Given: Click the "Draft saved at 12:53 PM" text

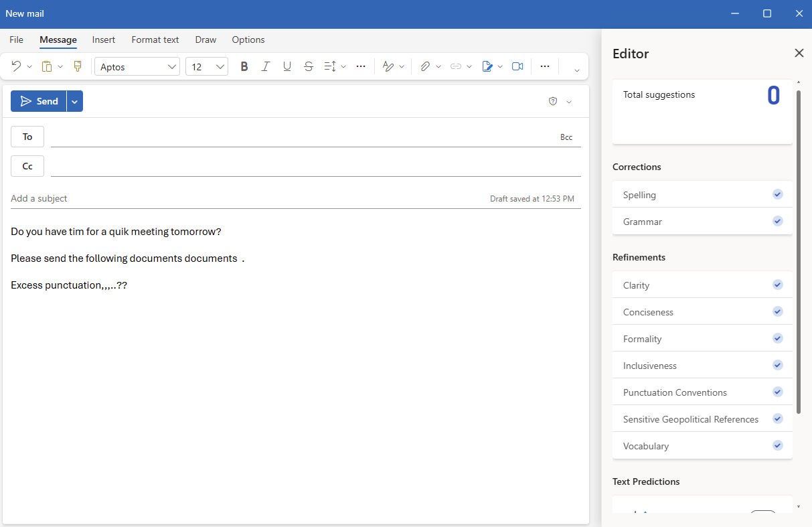Looking at the screenshot, I should 532,199.
